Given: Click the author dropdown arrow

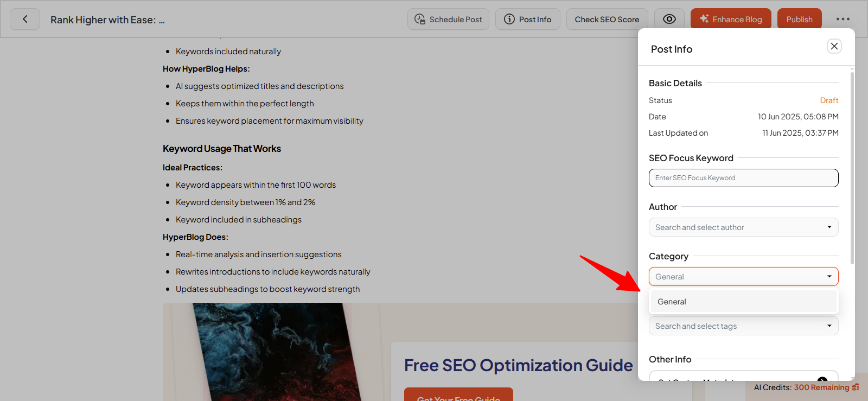Looking at the screenshot, I should (829, 227).
